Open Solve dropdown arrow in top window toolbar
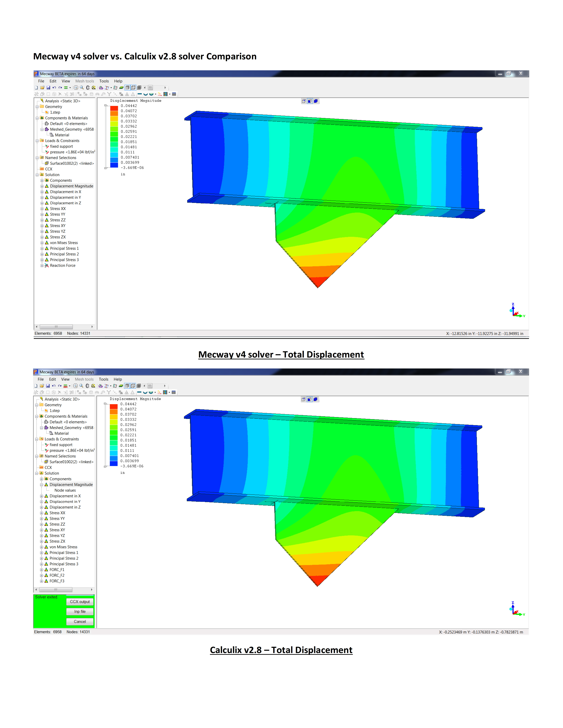 (70, 88)
